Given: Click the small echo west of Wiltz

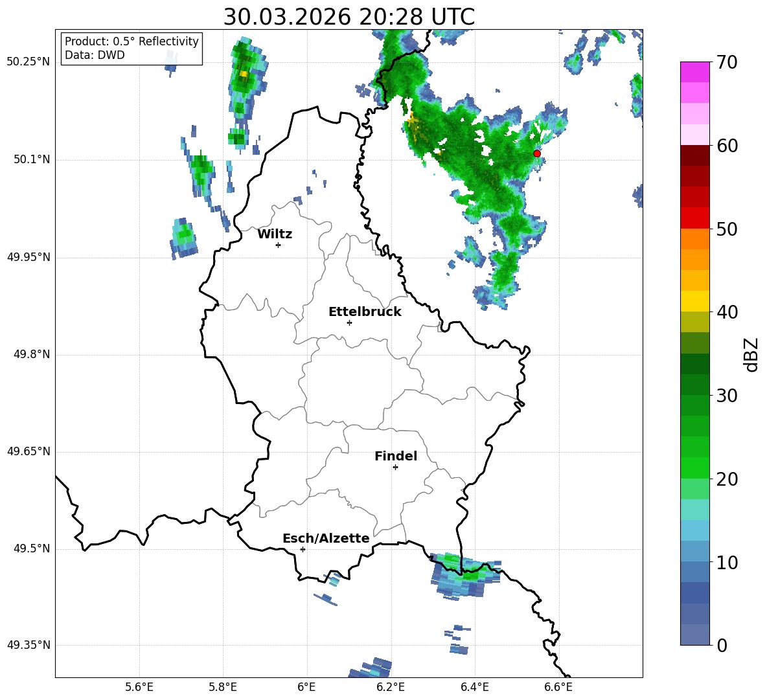Looking at the screenshot, I should click(x=184, y=238).
